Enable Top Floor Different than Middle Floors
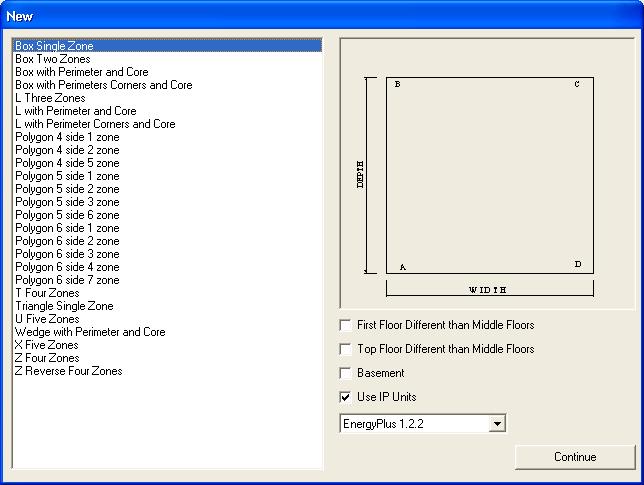The height and width of the screenshot is (485, 644). click(345, 349)
